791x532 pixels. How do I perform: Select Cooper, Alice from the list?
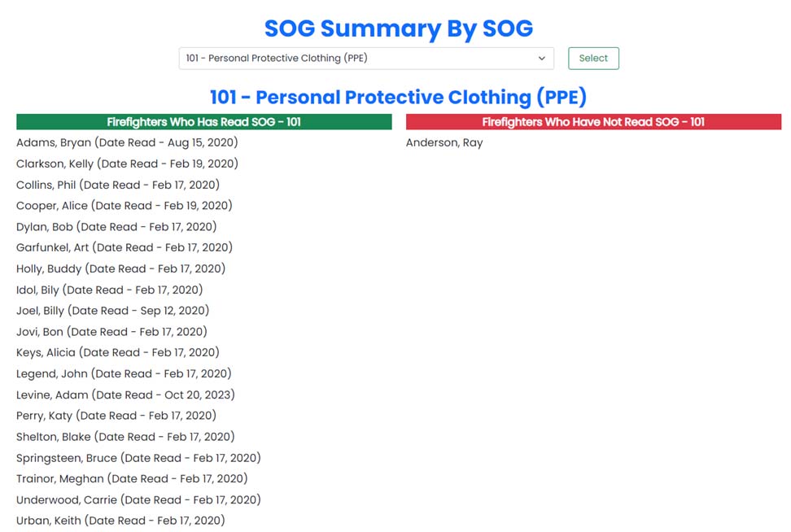click(x=124, y=206)
